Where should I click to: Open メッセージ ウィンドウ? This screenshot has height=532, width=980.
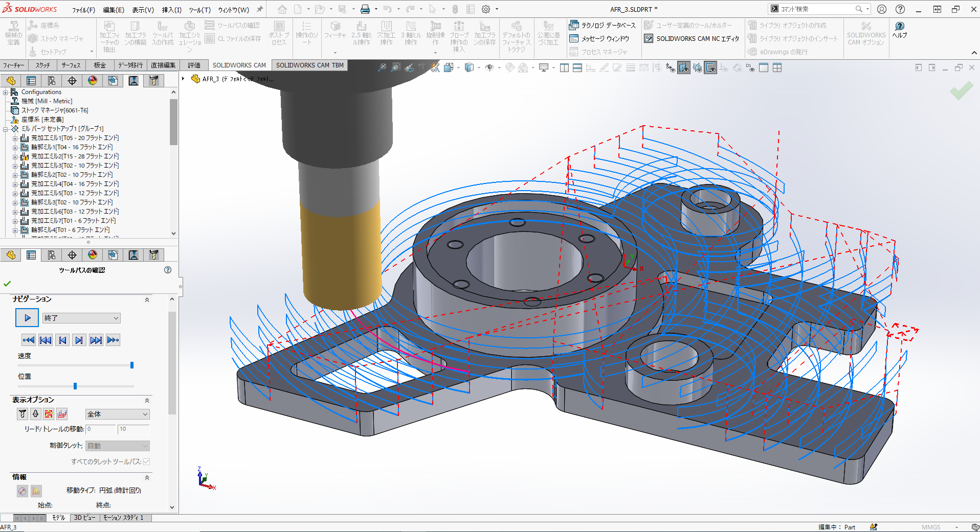[x=599, y=38]
